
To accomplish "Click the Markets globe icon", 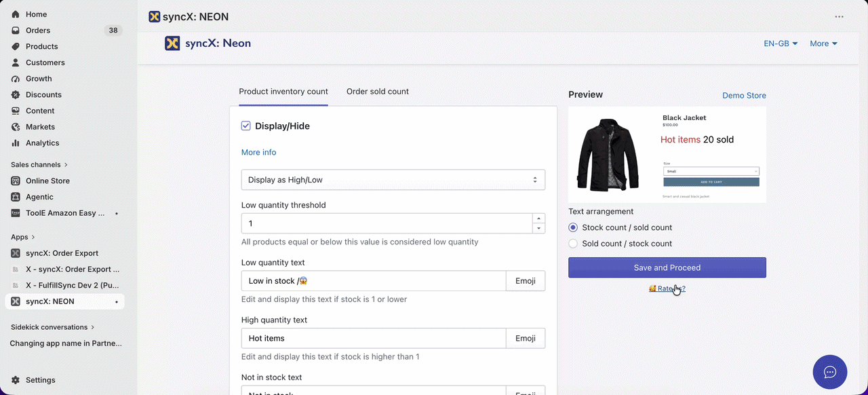I will [x=16, y=127].
